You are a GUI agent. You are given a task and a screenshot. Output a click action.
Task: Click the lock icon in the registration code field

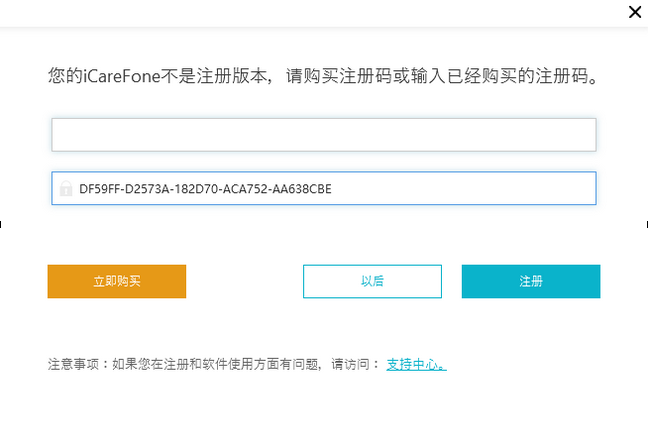[x=66, y=188]
